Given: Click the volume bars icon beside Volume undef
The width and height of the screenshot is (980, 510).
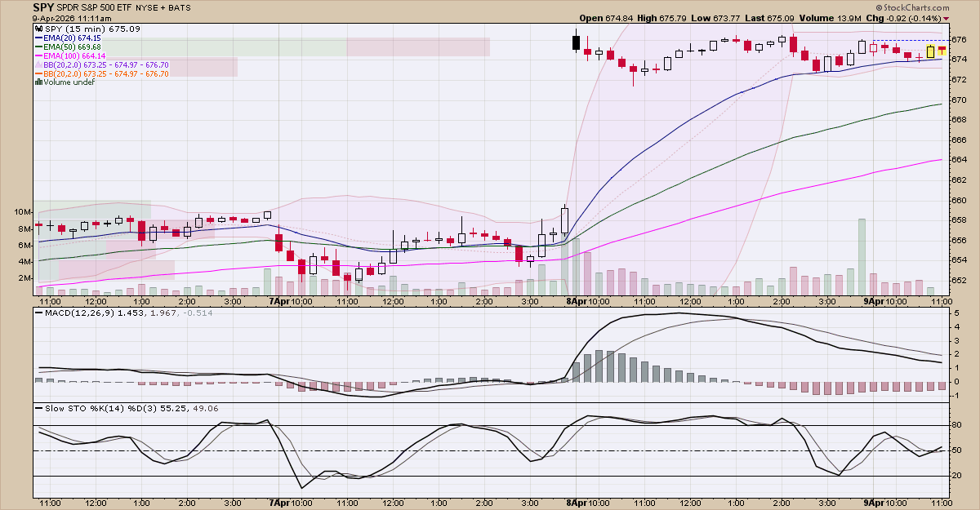Looking at the screenshot, I should [x=38, y=82].
